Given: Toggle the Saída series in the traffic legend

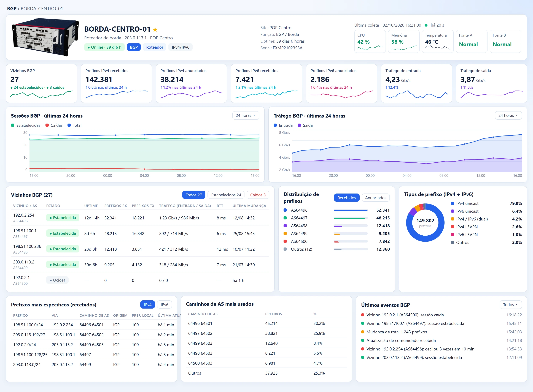Looking at the screenshot, I should click(x=305, y=125).
